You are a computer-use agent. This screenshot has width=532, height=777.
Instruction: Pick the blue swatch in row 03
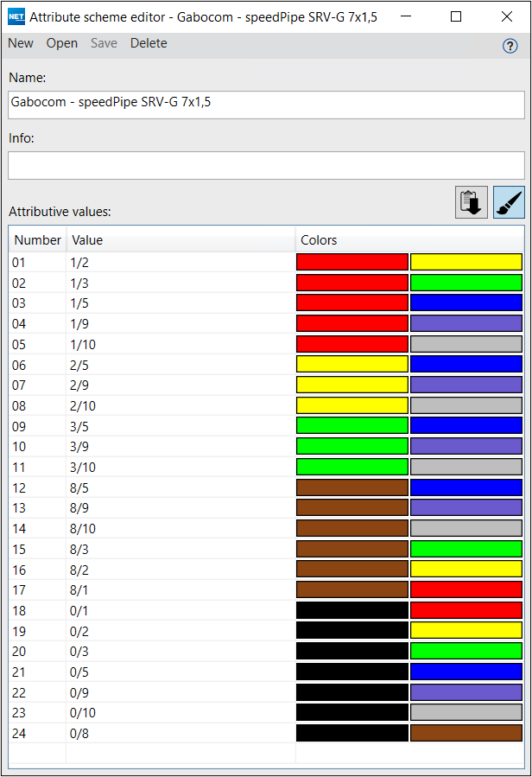tap(466, 303)
